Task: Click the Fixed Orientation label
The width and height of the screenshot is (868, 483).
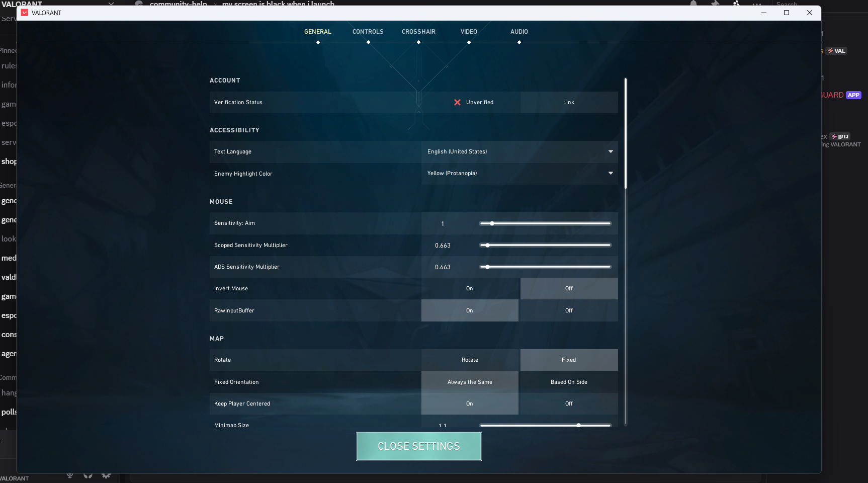Action: pyautogui.click(x=236, y=382)
